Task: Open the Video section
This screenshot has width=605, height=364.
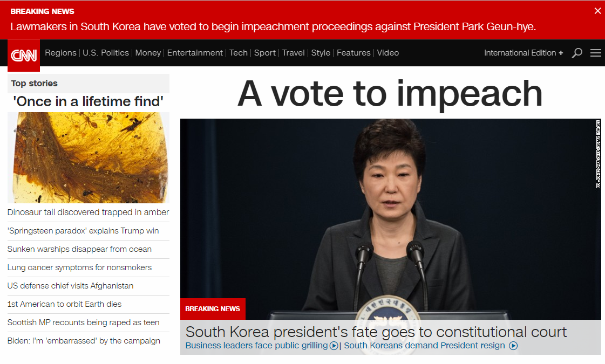Action: pyautogui.click(x=388, y=53)
